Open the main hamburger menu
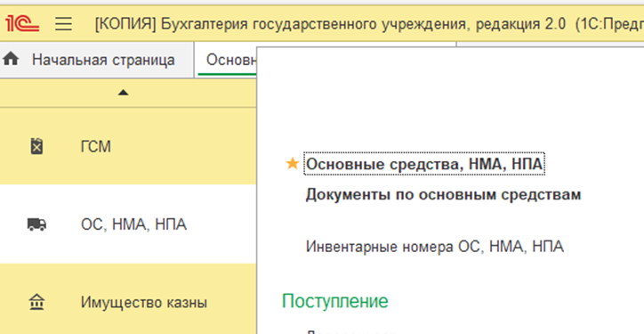The image size is (644, 334). [64, 24]
